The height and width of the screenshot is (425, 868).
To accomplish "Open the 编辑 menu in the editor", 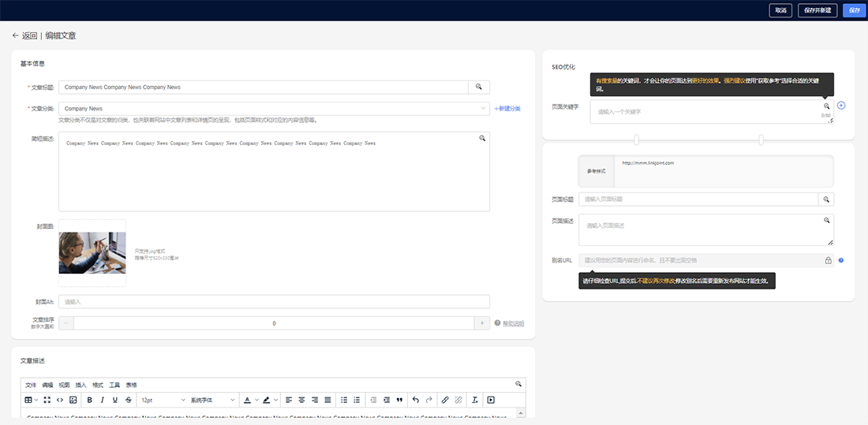I will point(47,385).
